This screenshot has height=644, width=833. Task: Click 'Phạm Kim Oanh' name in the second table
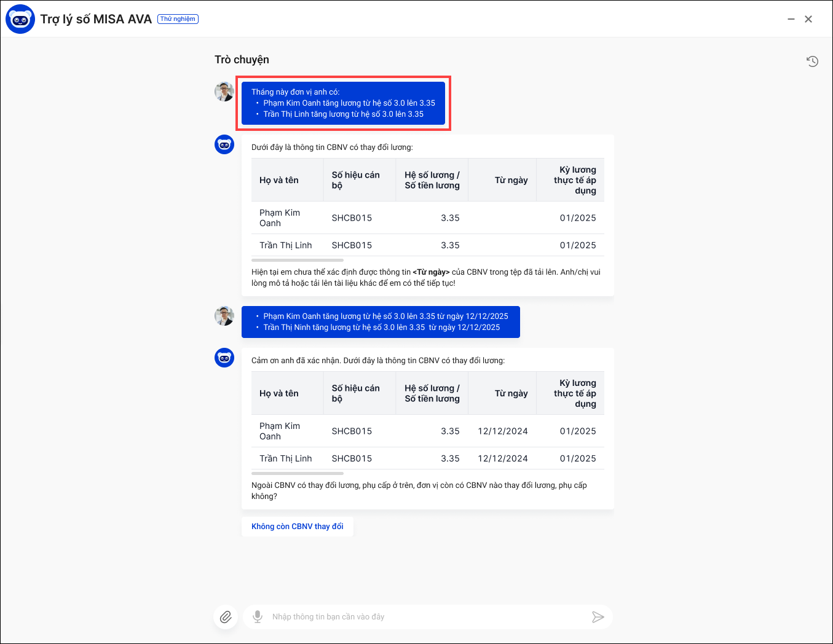[280, 431]
